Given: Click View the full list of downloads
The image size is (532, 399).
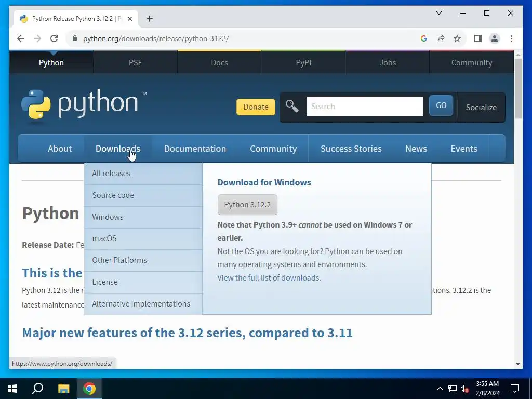Looking at the screenshot, I should 269,278.
